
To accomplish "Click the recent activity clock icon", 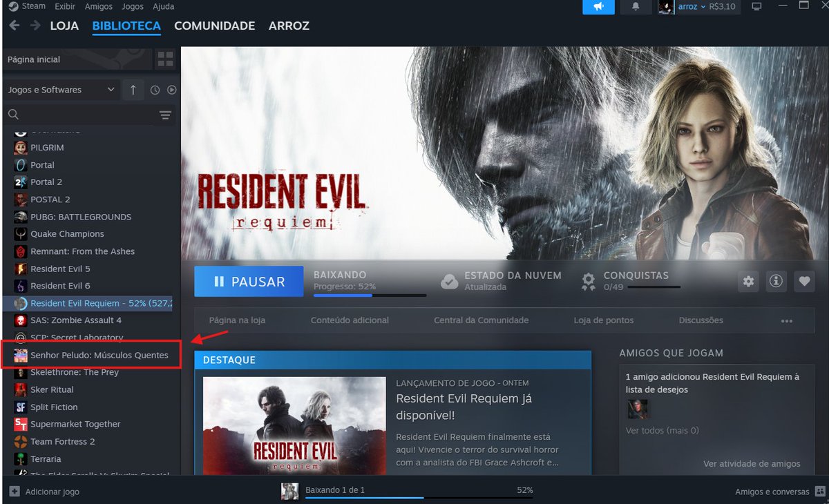I will click(x=155, y=90).
